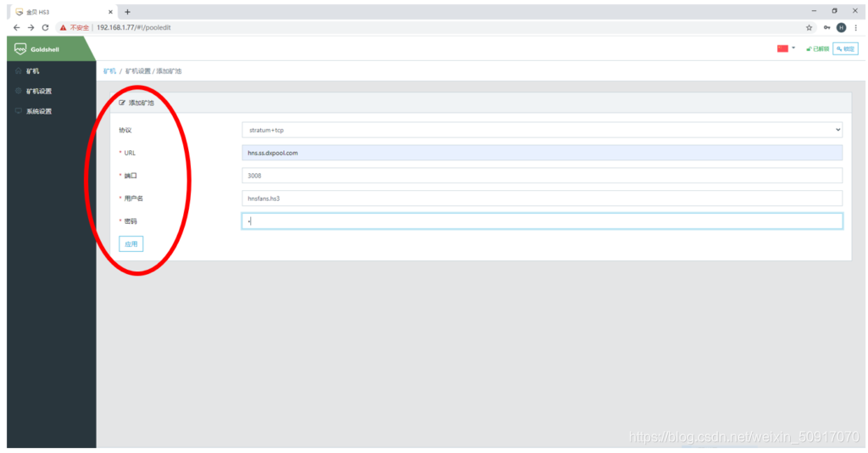Click the Goldshell logo
The image size is (868, 453).
(x=37, y=49)
